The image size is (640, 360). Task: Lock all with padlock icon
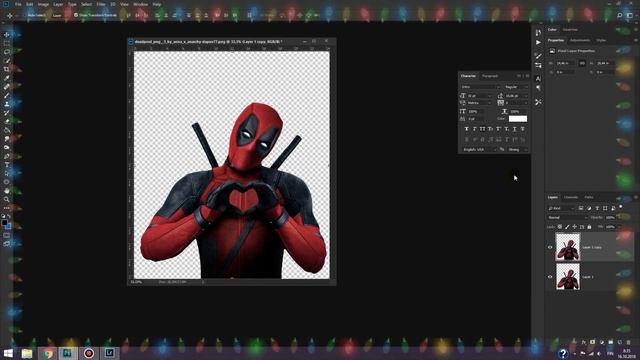coord(589,227)
